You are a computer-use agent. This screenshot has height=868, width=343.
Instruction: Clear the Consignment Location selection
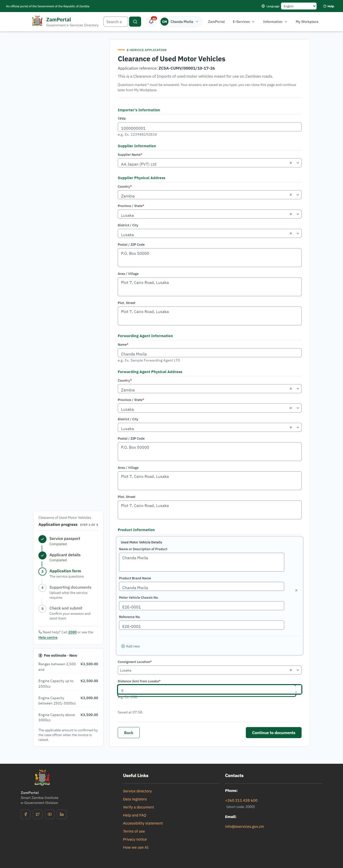[x=291, y=670]
